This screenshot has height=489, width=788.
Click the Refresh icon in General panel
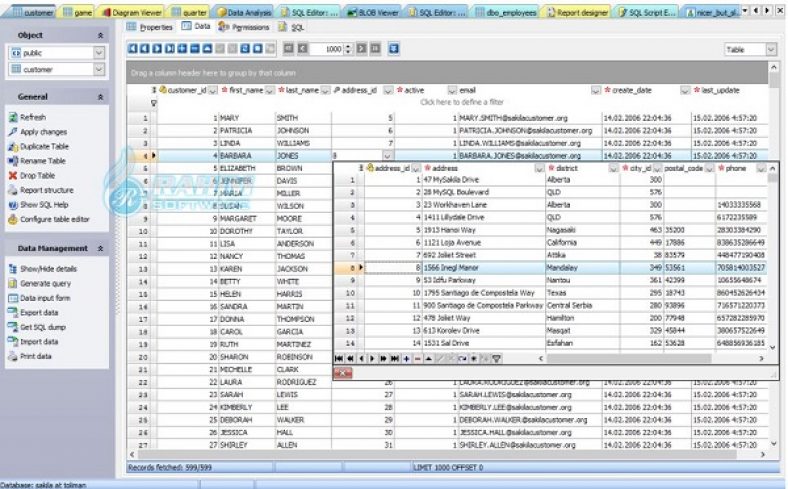pos(13,118)
